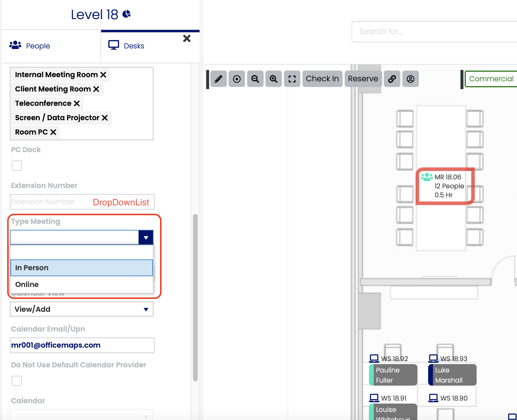Click the people group icon on MR 18.06
The height and width of the screenshot is (420, 517).
pyautogui.click(x=427, y=177)
